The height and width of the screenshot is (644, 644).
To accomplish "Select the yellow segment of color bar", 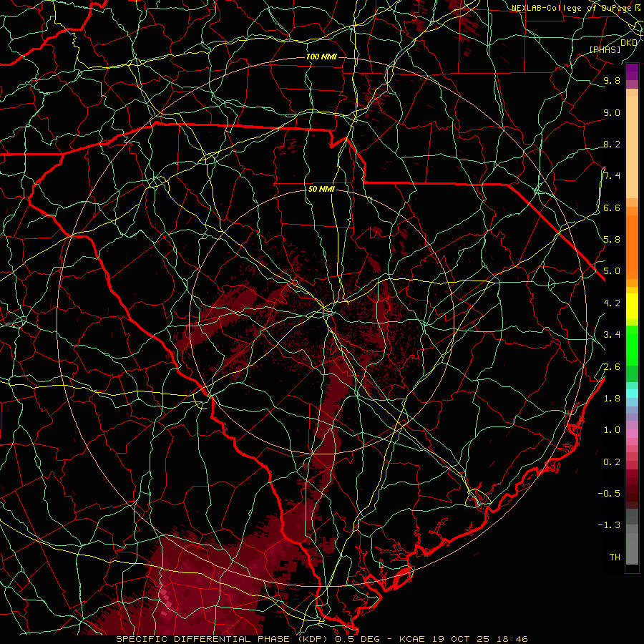I will [x=632, y=306].
